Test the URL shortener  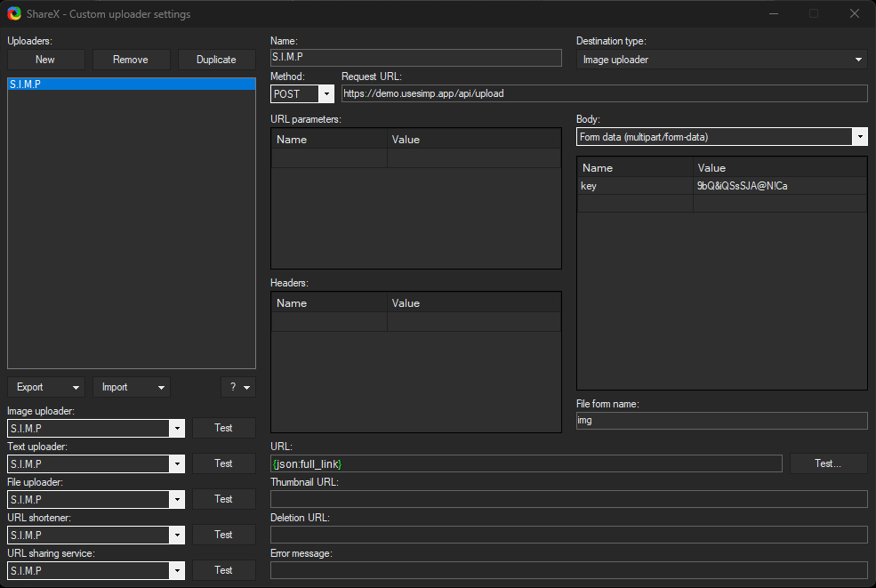click(223, 535)
